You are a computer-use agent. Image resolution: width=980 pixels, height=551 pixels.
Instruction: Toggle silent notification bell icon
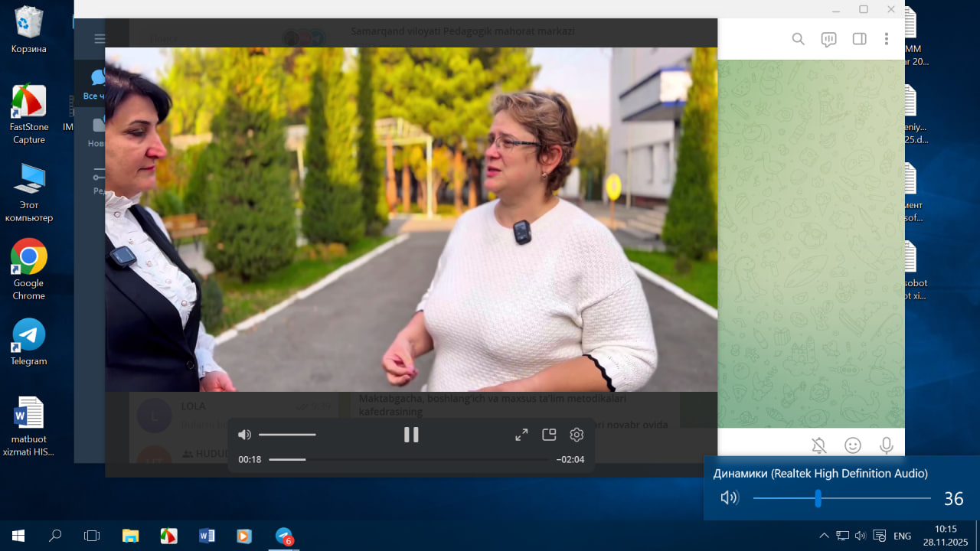[818, 445]
